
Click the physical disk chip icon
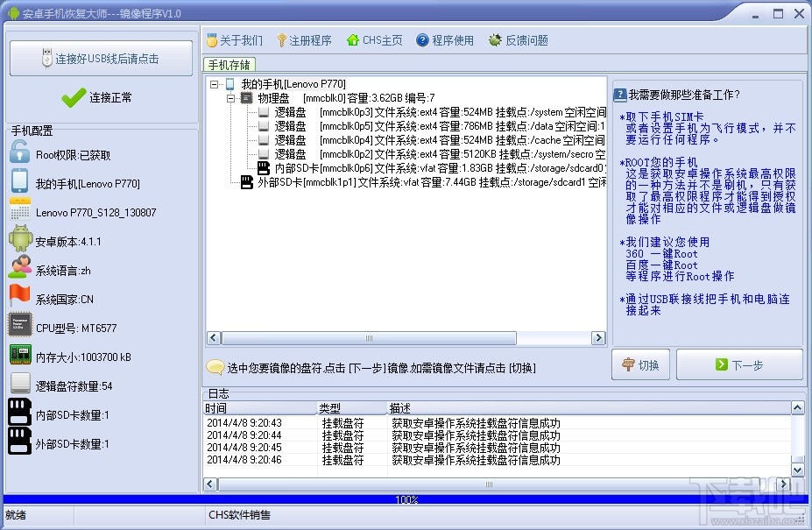247,98
